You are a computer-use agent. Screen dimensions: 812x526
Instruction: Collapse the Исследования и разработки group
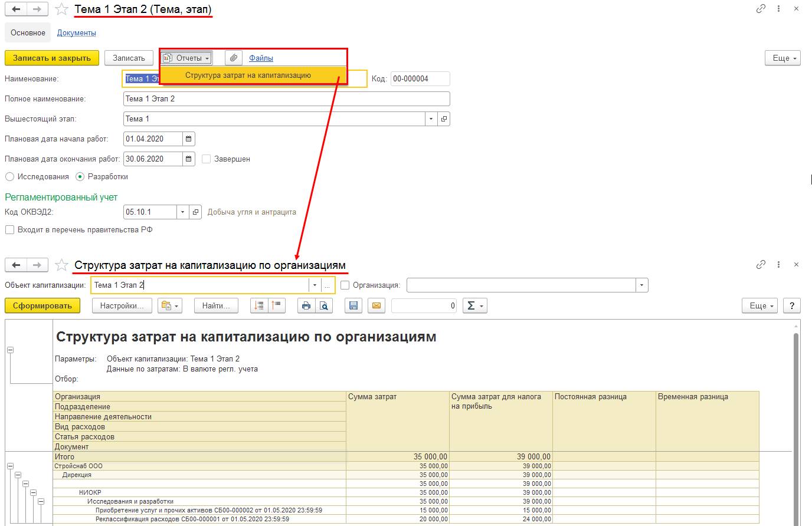click(41, 502)
